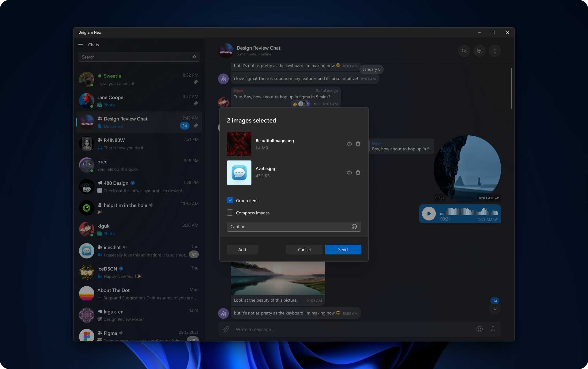
Task: Click '5 members, 3 online' subtitle
Action: coord(254,54)
